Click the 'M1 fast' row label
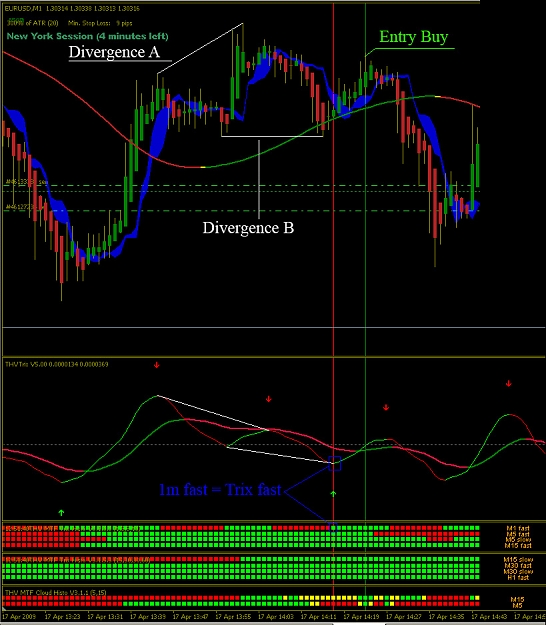The width and height of the screenshot is (546, 625). coord(518,529)
